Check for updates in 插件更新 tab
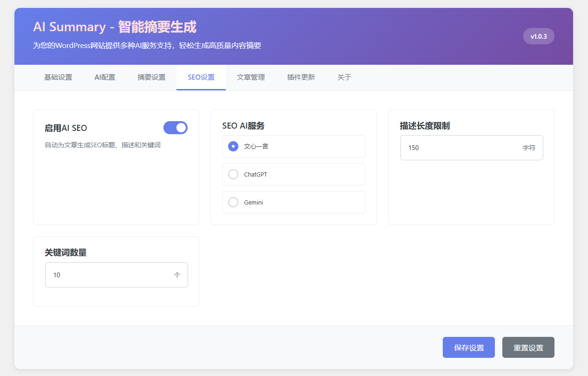Image resolution: width=588 pixels, height=376 pixels. (301, 77)
